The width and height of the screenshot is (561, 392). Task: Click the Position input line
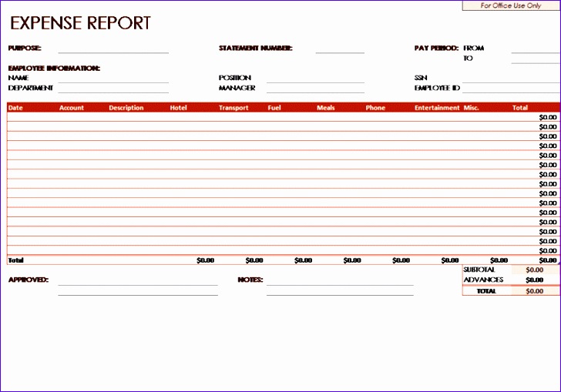[315, 78]
